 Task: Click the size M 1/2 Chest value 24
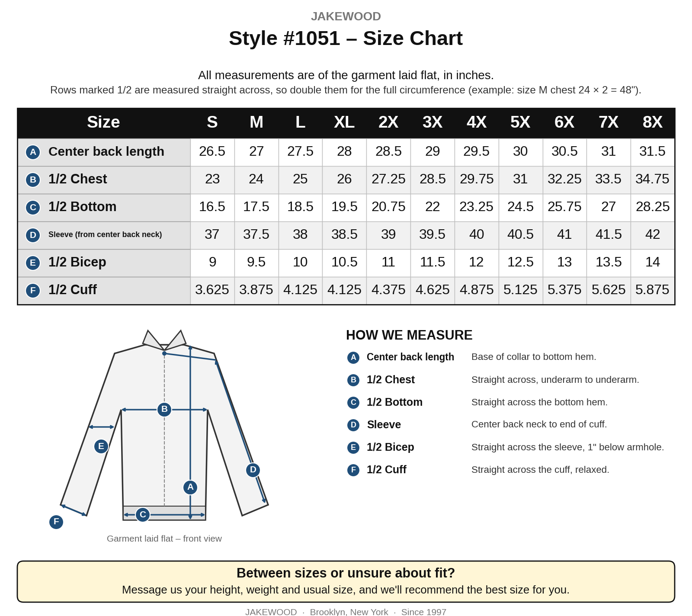(x=256, y=180)
